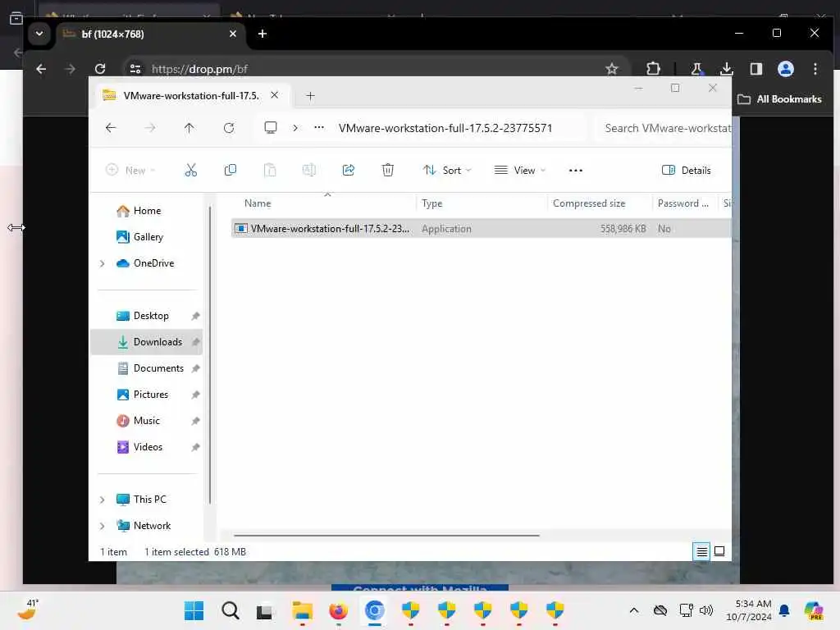Select the VMware-workstation-full-17.5 Explorer tab
This screenshot has height=630, width=840.
click(x=190, y=95)
